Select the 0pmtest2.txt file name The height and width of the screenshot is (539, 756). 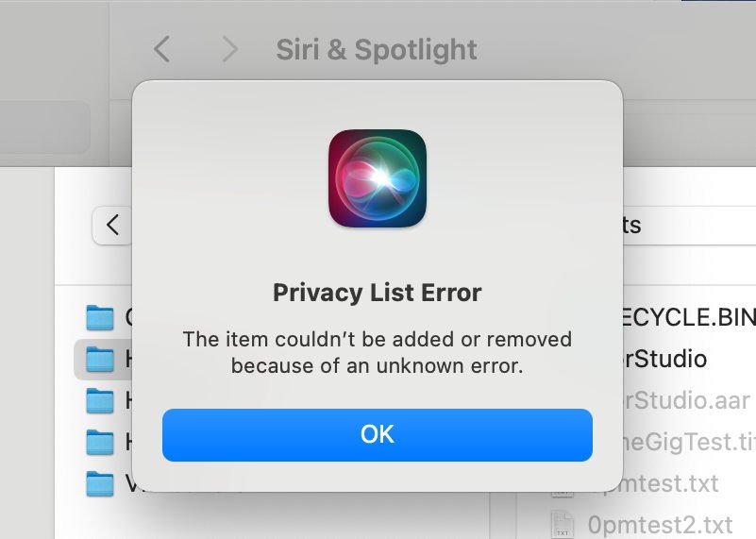pos(660,523)
